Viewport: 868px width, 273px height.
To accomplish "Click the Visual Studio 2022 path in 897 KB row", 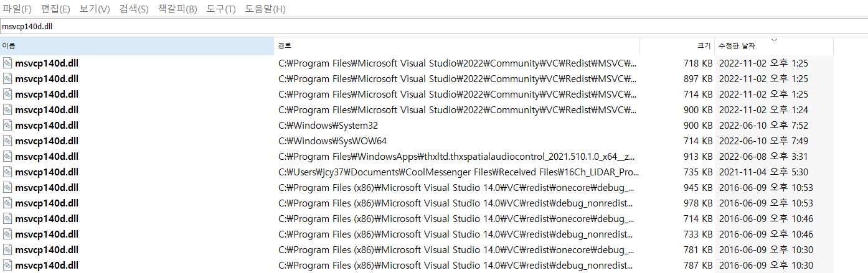I will 458,78.
